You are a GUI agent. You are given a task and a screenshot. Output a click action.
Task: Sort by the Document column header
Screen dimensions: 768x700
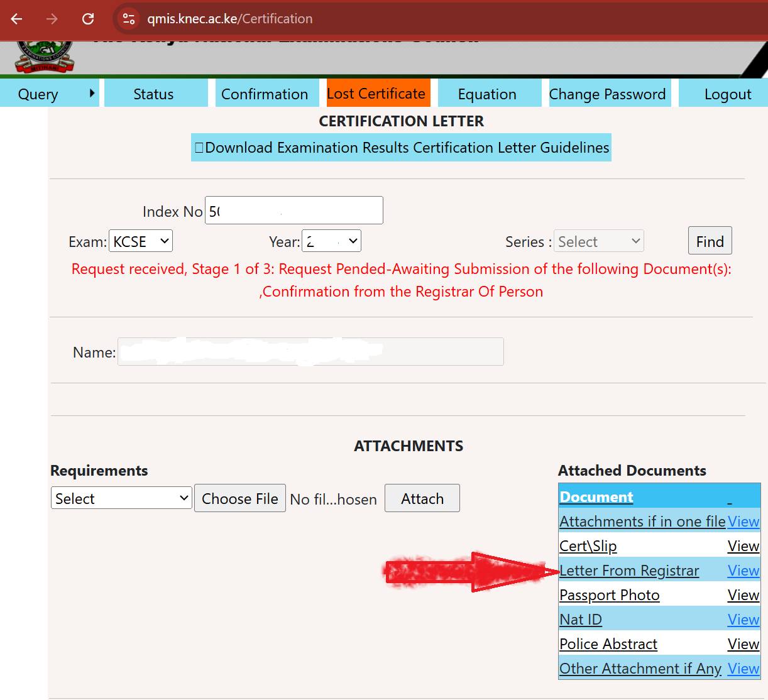[x=596, y=496]
